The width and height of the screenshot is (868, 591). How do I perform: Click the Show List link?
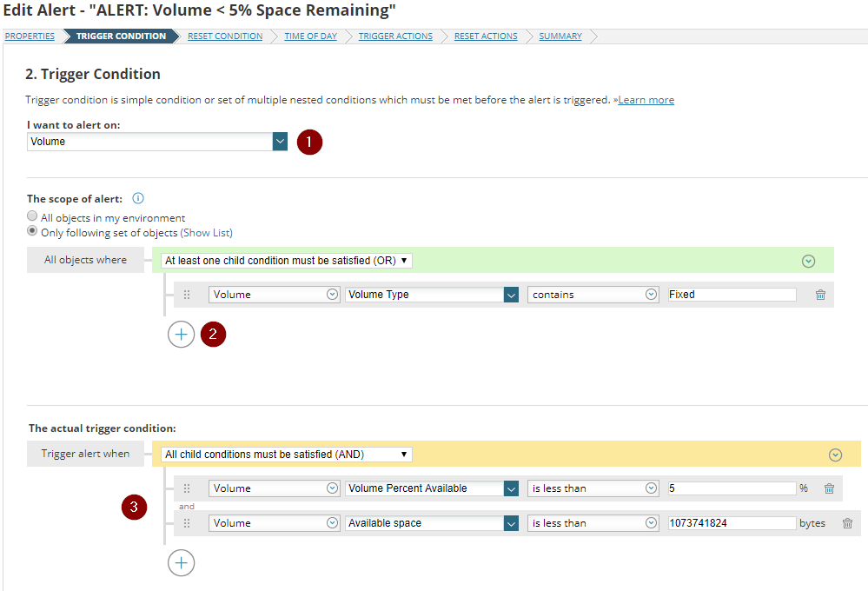click(x=206, y=233)
